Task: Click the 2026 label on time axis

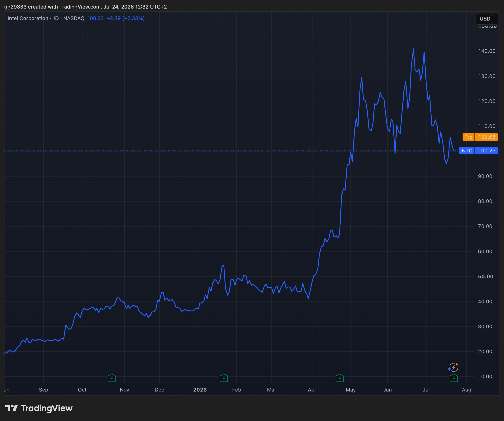Action: pyautogui.click(x=200, y=390)
